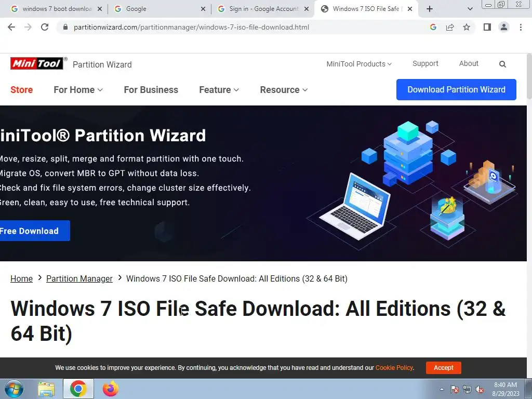Open the Cookie Policy link
Image resolution: width=532 pixels, height=399 pixels.
(x=394, y=367)
